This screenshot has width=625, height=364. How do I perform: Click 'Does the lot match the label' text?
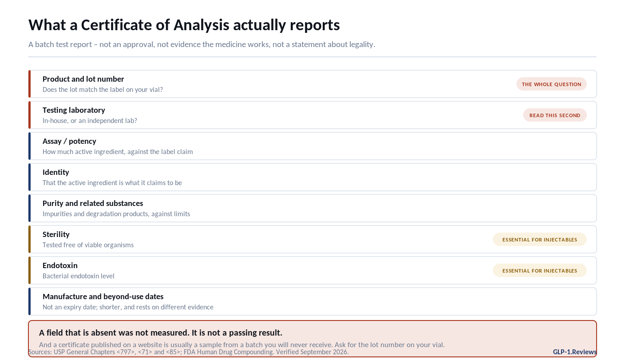(103, 89)
